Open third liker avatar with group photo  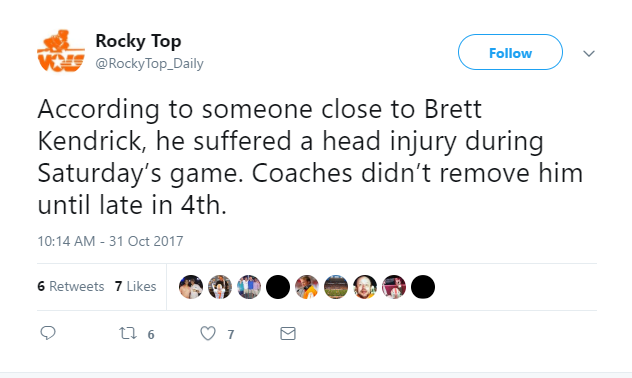point(249,287)
